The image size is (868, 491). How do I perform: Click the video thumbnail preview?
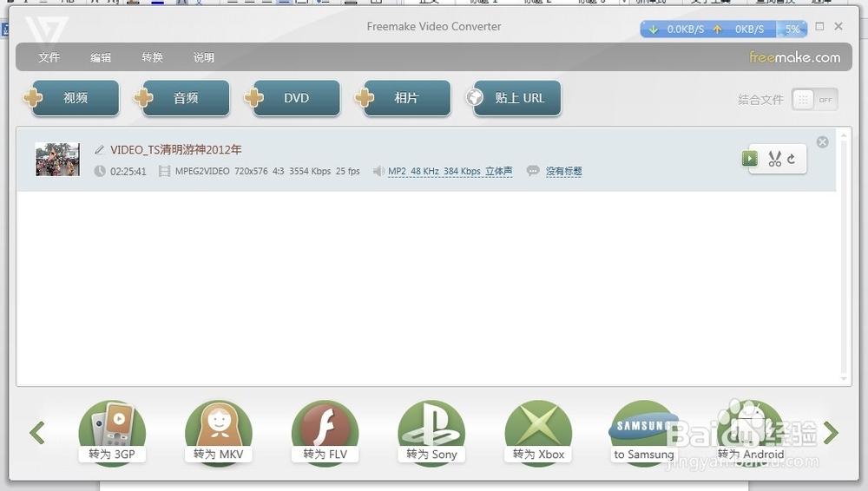(57, 160)
